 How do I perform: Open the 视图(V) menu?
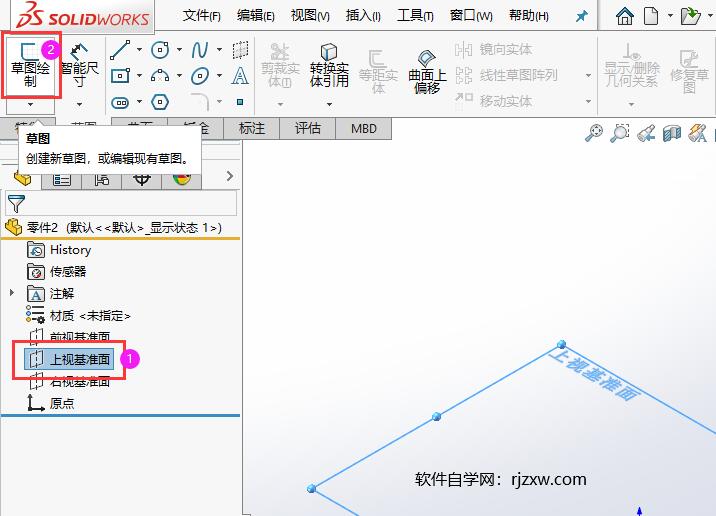point(310,16)
